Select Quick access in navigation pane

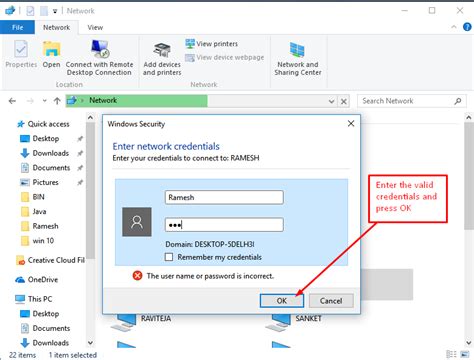(43, 124)
